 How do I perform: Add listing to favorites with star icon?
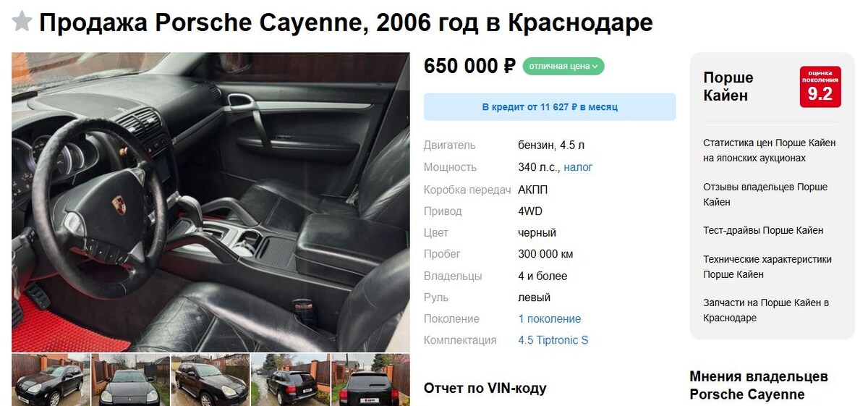point(22,22)
